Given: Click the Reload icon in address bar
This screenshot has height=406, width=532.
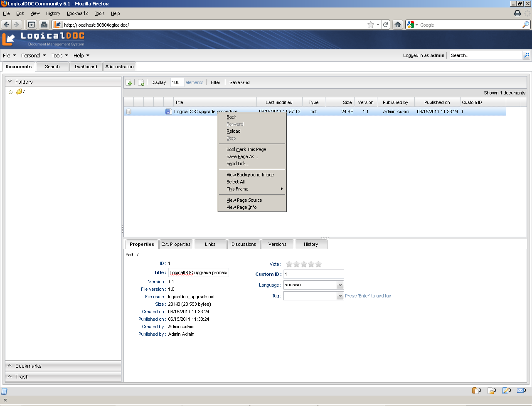Looking at the screenshot, I should [385, 25].
